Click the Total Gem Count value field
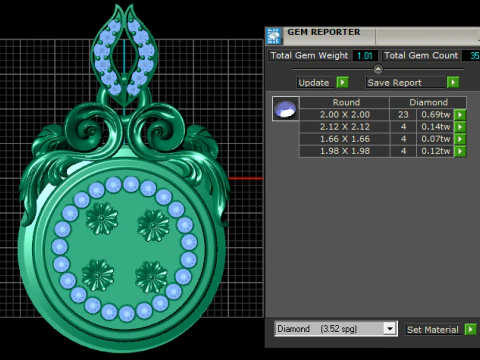 point(471,56)
